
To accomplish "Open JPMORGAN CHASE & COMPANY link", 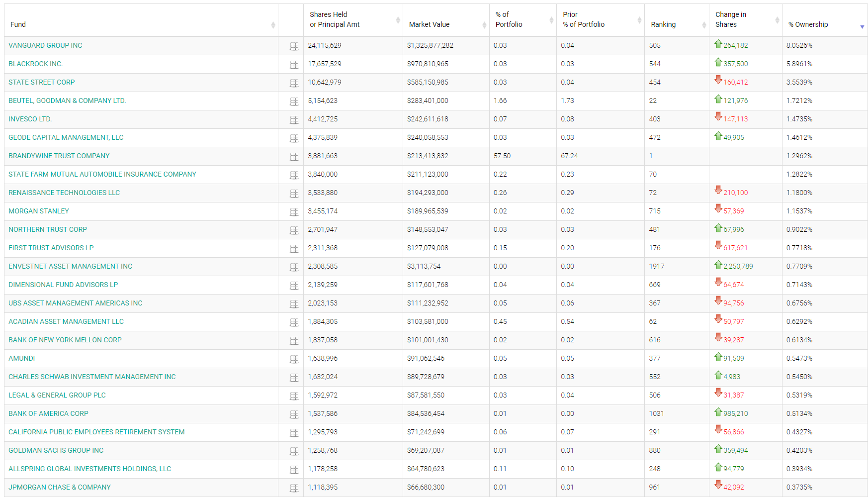I will click(59, 487).
